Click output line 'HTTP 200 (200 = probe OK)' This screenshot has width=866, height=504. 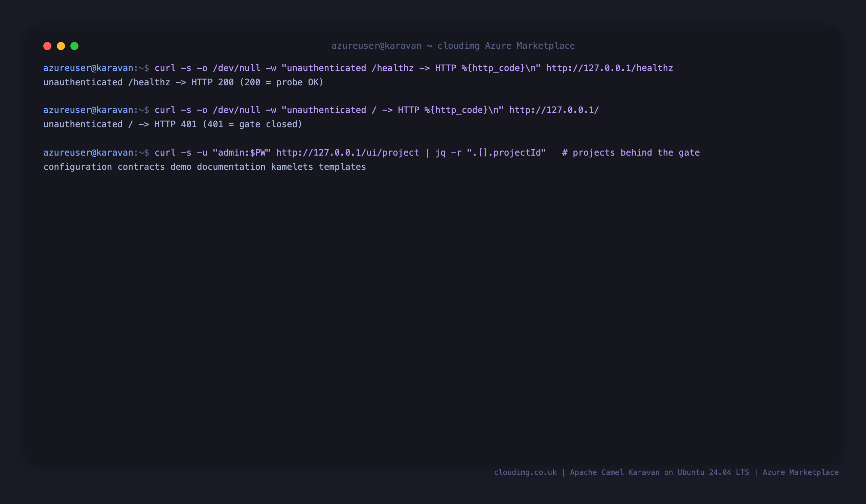click(x=257, y=83)
